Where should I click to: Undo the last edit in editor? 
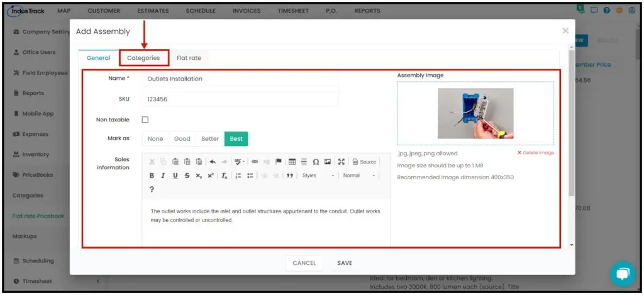213,162
